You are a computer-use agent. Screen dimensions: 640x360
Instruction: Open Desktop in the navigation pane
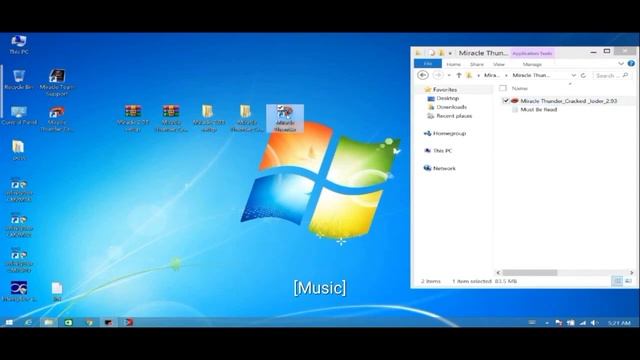(448, 98)
